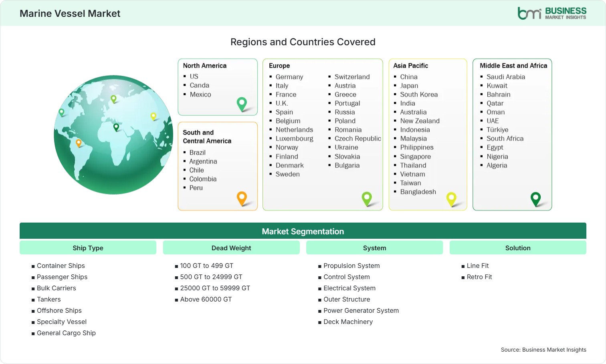Viewport: 606px width, 364px height.
Task: Click the Container Ships list item
Action: point(61,266)
